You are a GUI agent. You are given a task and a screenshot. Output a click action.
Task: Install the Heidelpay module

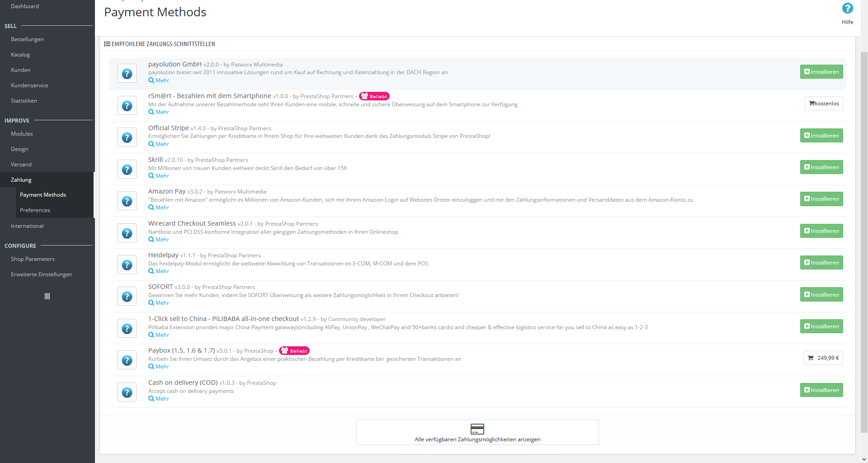(821, 263)
